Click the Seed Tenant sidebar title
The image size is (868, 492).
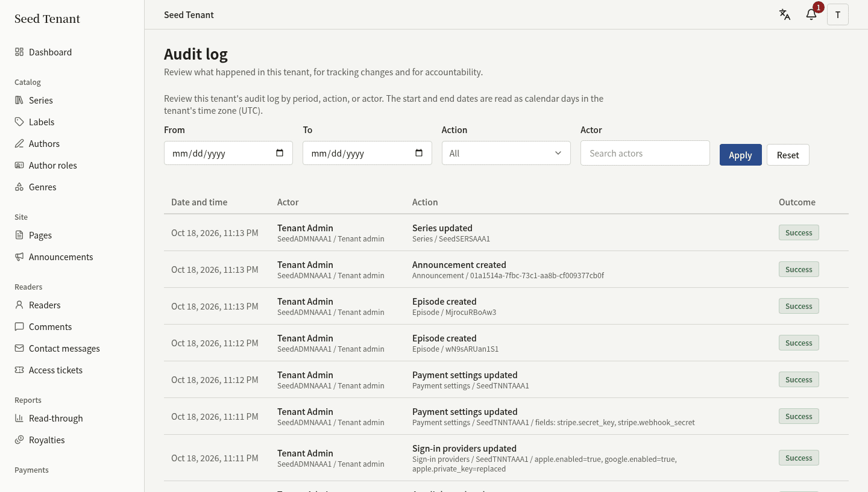coord(47,19)
